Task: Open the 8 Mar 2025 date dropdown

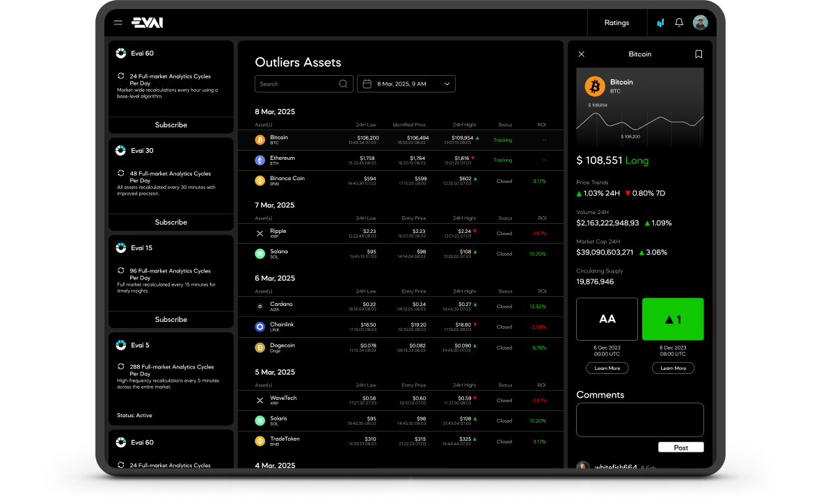Action: point(406,83)
